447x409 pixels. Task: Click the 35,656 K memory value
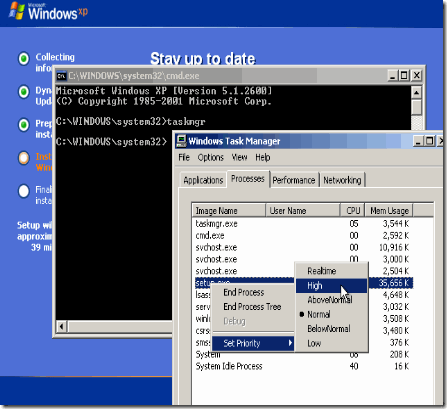[x=393, y=283]
